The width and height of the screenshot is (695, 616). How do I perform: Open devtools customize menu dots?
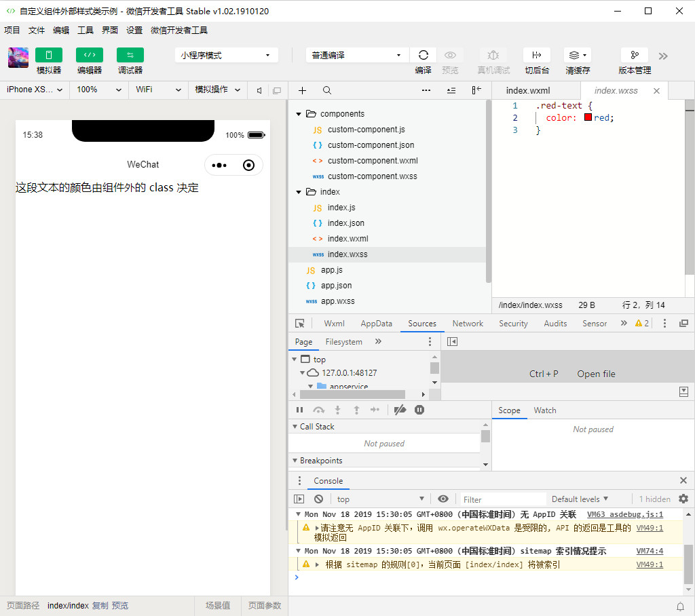click(x=664, y=324)
